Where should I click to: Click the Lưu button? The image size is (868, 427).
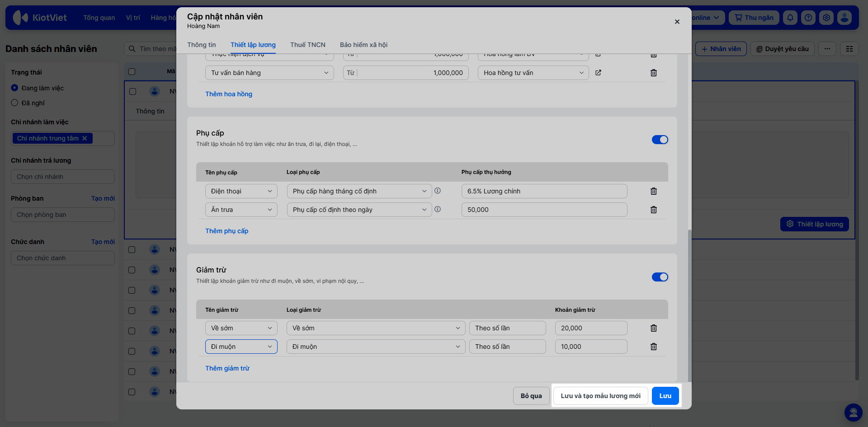(x=665, y=396)
